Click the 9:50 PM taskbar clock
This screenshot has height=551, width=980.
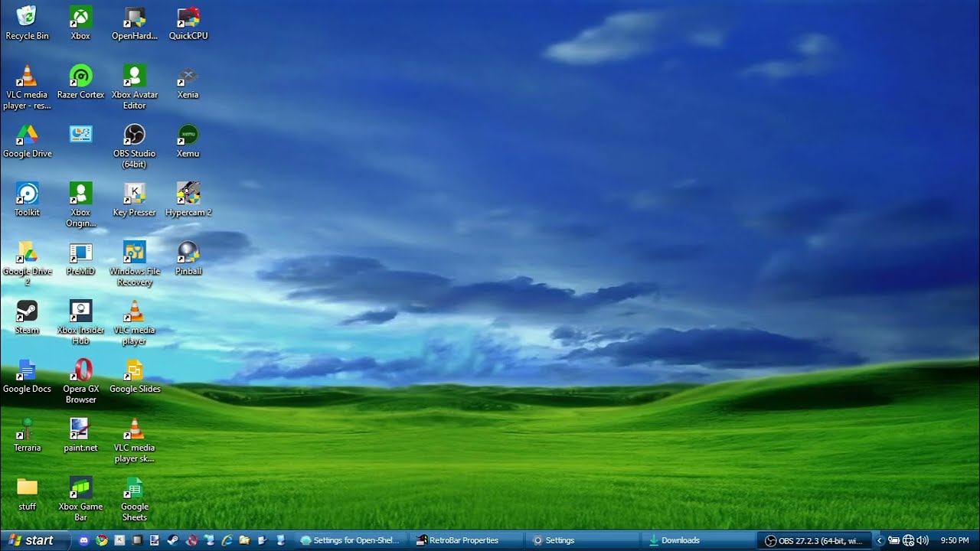[x=955, y=540]
